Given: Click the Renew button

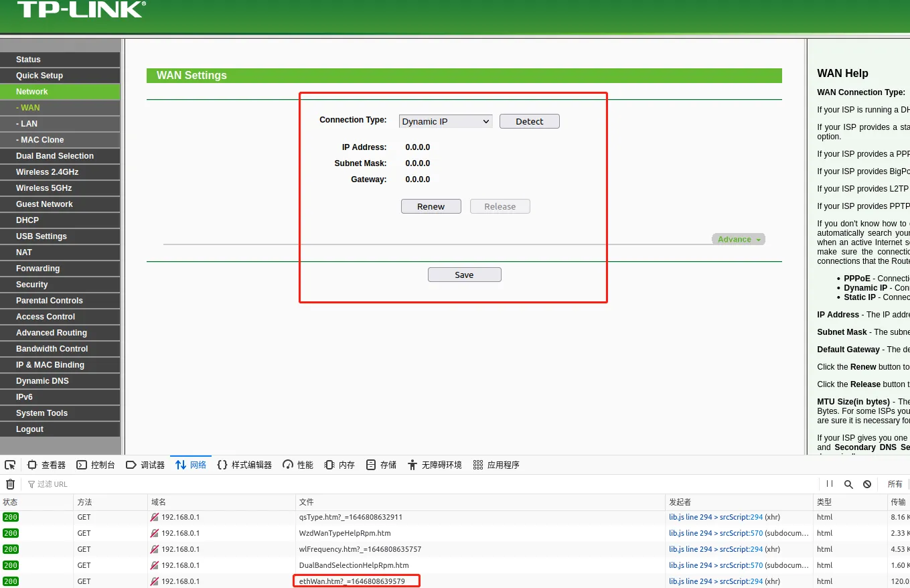Looking at the screenshot, I should [x=431, y=206].
